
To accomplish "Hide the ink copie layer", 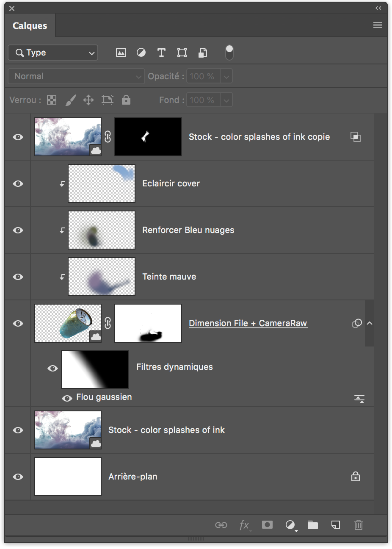I will point(18,137).
